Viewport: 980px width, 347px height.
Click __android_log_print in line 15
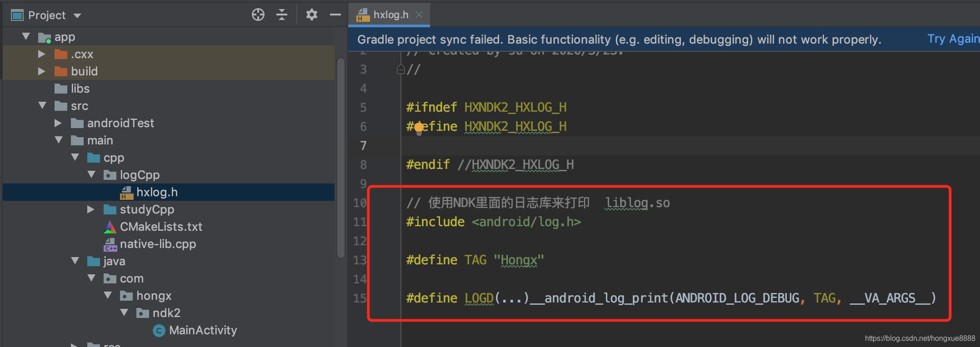point(599,298)
